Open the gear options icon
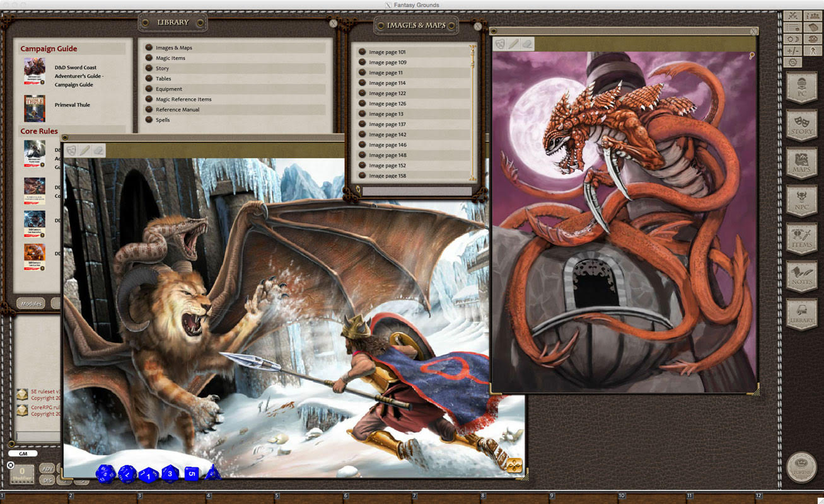Viewport: 824px width, 504px height. (x=792, y=62)
